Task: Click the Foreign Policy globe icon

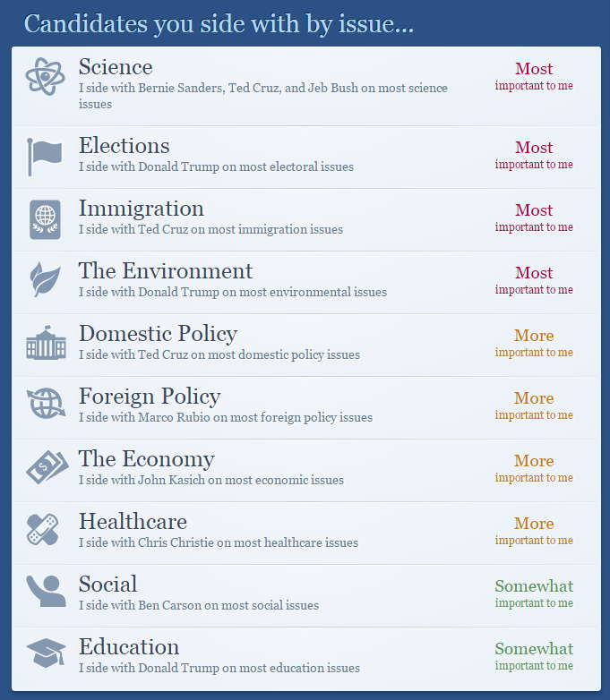Action: [46, 404]
